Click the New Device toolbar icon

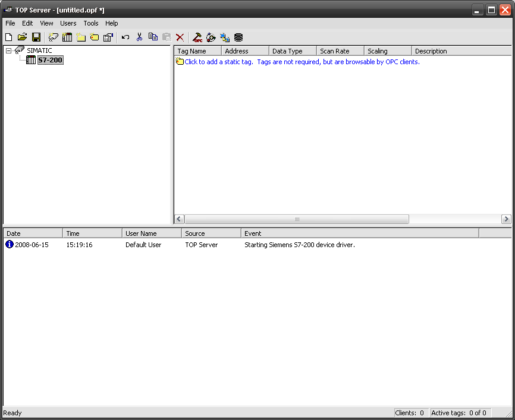tap(67, 37)
